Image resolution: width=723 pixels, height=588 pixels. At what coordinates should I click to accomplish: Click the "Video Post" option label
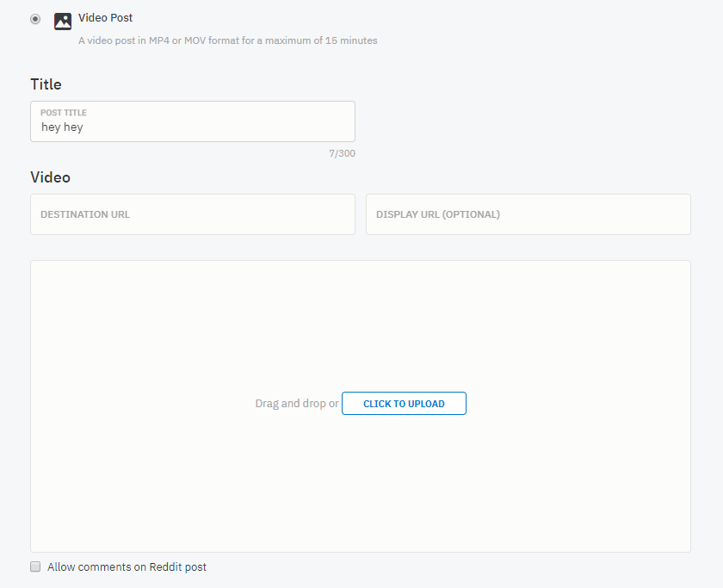(105, 17)
